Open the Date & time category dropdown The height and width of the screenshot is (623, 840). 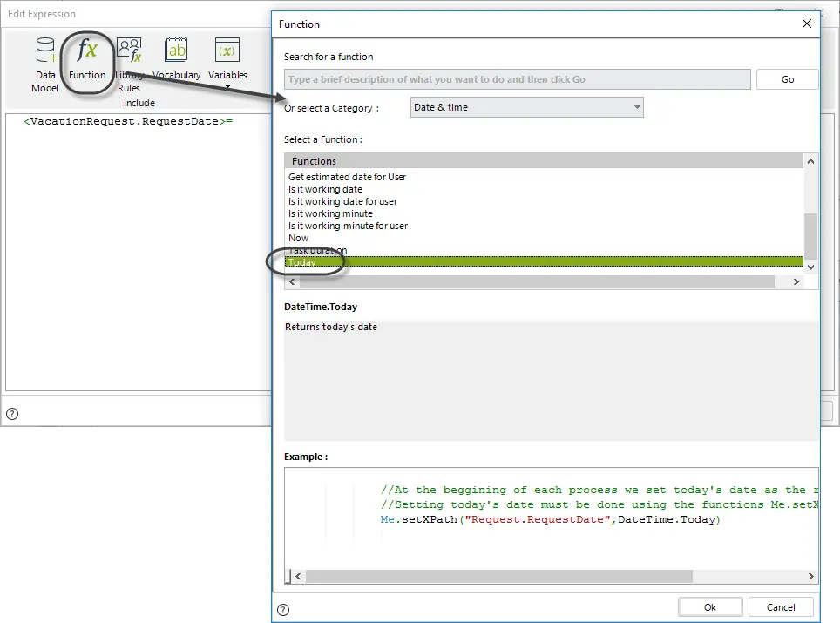tap(526, 107)
